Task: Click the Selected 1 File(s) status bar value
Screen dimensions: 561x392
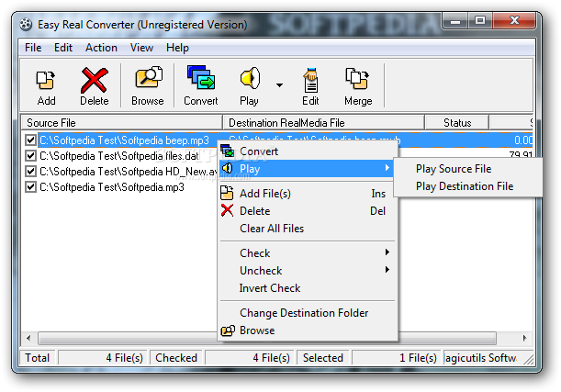Action: pyautogui.click(x=396, y=358)
